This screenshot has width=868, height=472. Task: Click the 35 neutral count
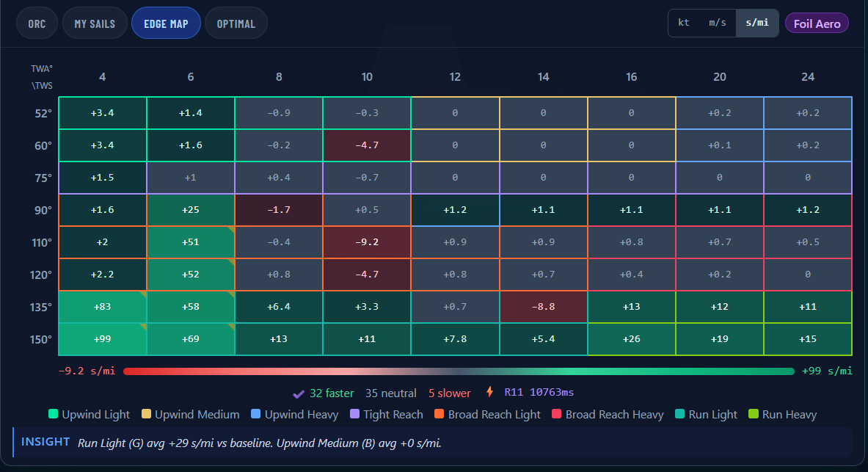click(x=391, y=393)
